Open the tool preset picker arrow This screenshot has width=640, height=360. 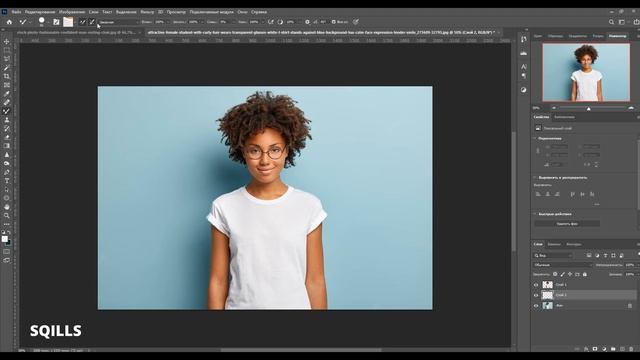tap(30, 22)
